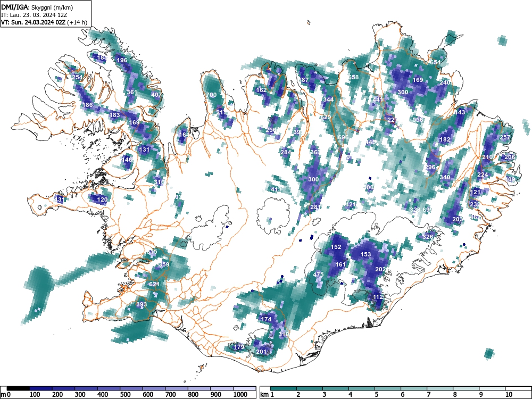The width and height of the screenshot is (532, 399).
Task: Click the 'm 0' label in the legend
Action: (5, 394)
